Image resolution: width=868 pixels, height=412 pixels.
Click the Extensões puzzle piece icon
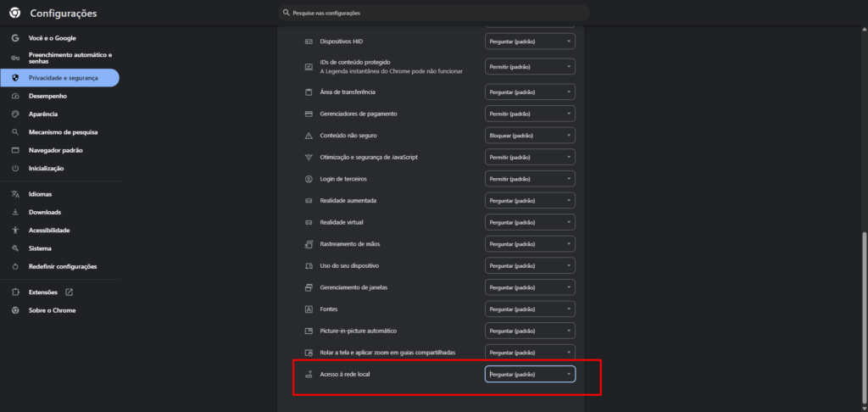[x=15, y=292]
